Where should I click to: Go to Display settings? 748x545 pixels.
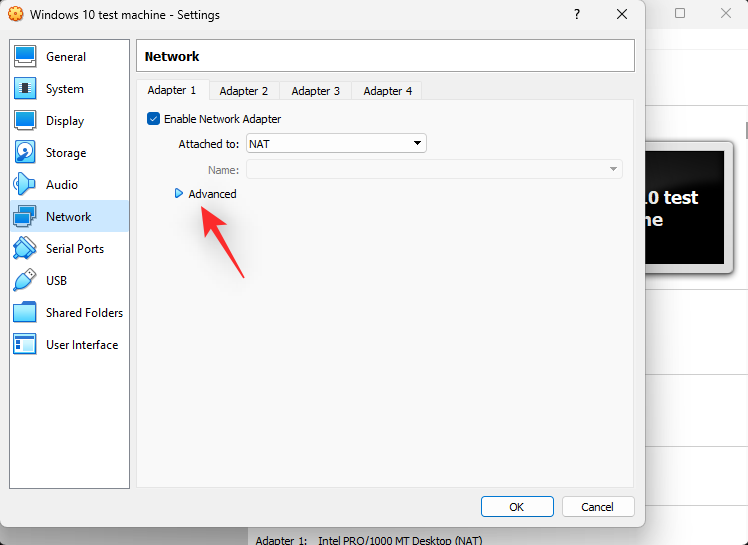coord(70,120)
